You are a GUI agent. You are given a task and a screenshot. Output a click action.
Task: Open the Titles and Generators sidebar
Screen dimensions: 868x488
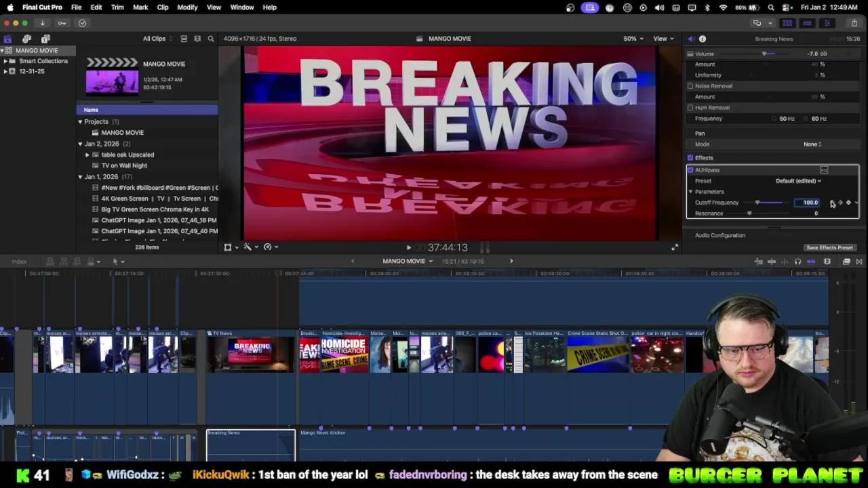pos(45,39)
